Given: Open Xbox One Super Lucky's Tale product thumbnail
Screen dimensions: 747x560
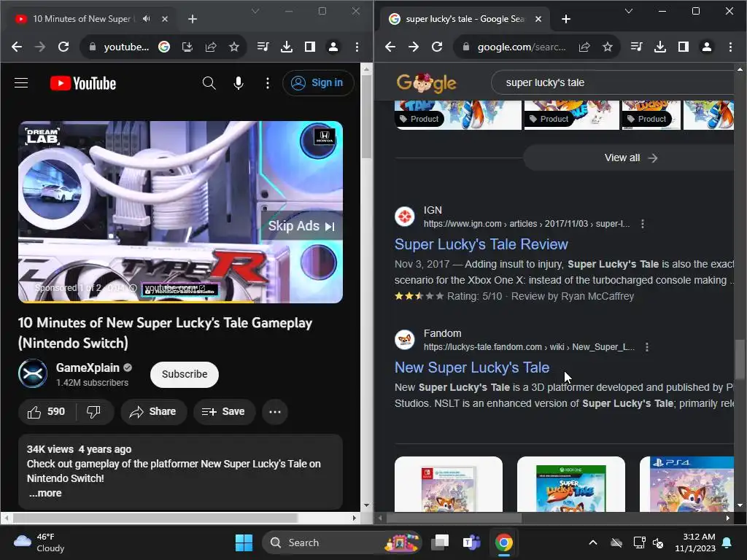Looking at the screenshot, I should (570, 484).
